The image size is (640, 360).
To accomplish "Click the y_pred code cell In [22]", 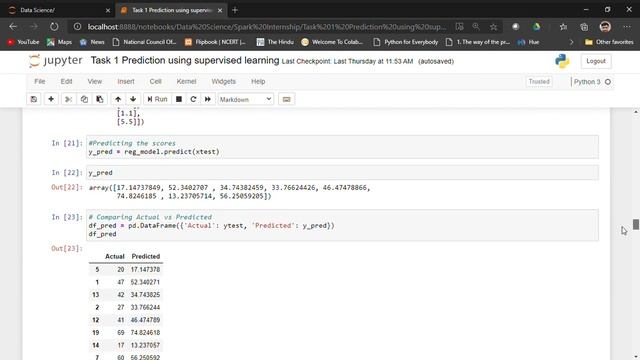I will coord(342,173).
